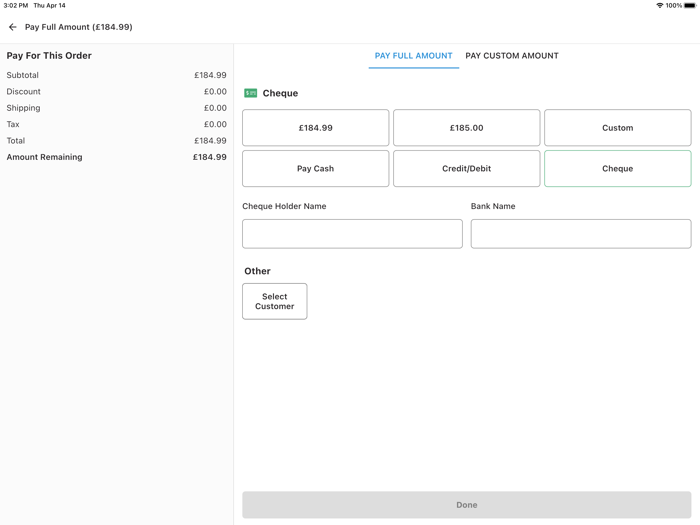Switch to the Pay Full Amount tab

[x=413, y=56]
